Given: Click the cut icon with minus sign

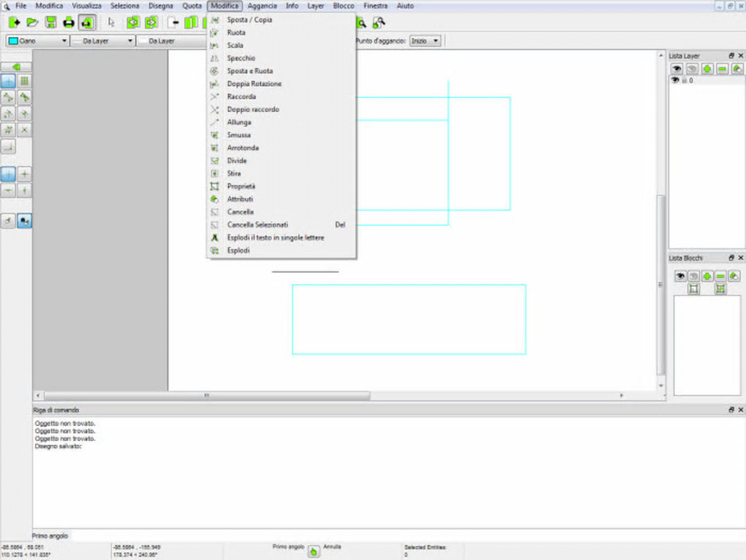Looking at the screenshot, I should coord(173,23).
